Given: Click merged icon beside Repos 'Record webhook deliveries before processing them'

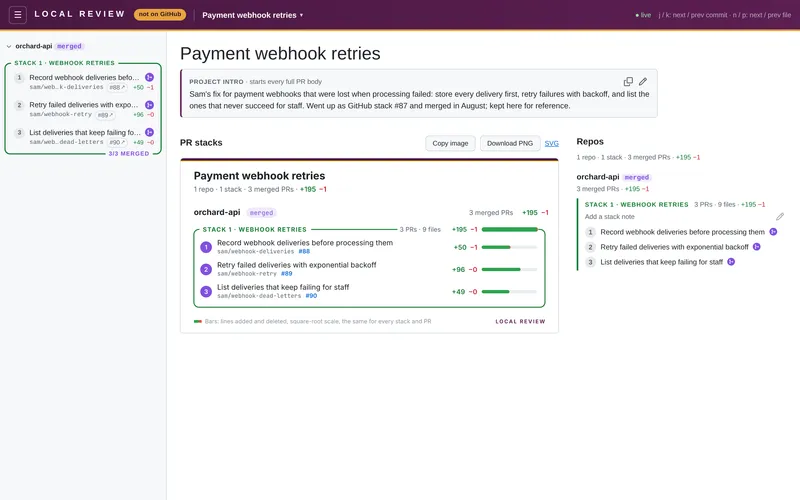Looking at the screenshot, I should [x=773, y=232].
